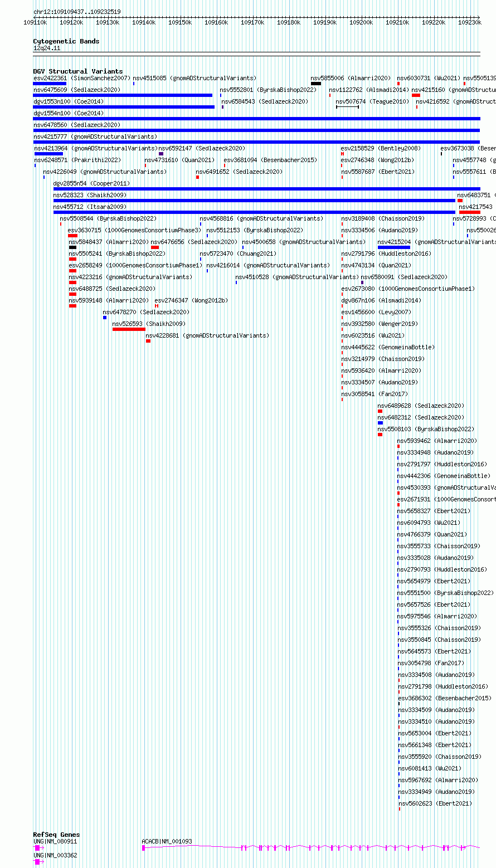Select nsv4215777 gnomAD variant label
This screenshot has height=868, width=496.
click(95, 136)
